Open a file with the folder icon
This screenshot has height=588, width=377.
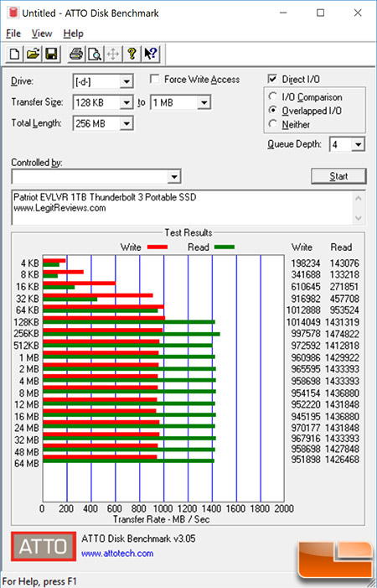pyautogui.click(x=33, y=54)
